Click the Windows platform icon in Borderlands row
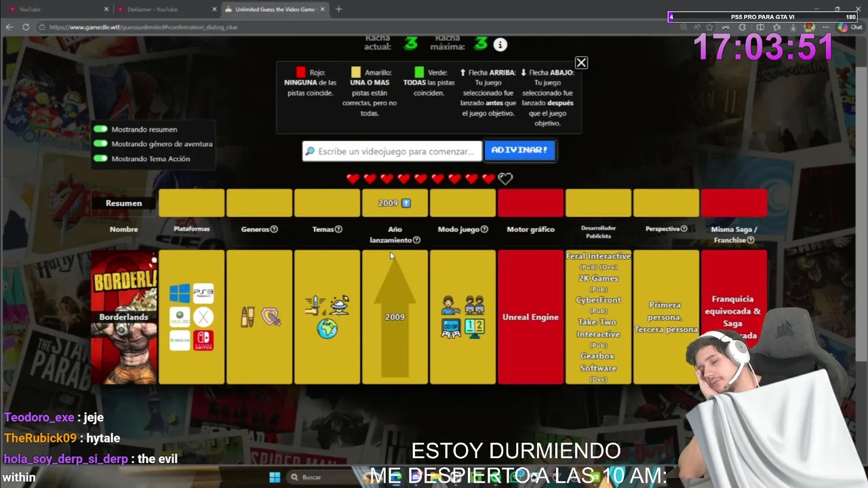Image resolution: width=868 pixels, height=488 pixels. (180, 293)
